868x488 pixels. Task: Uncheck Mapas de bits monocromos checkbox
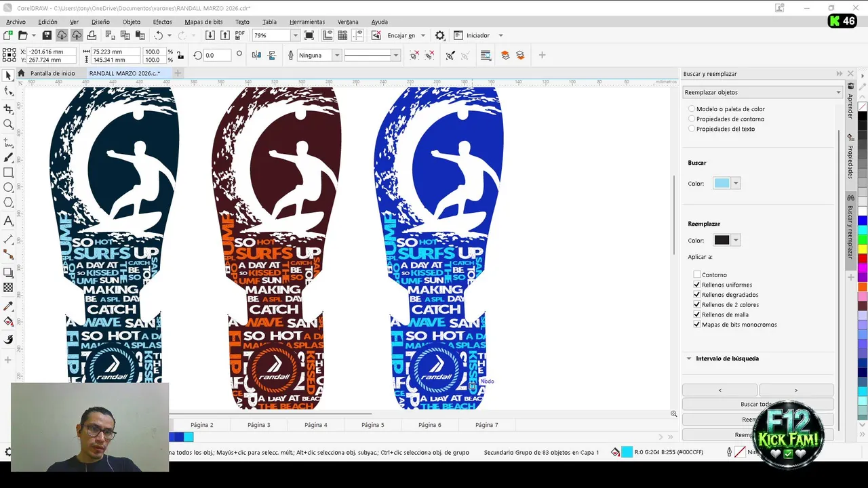pos(697,325)
